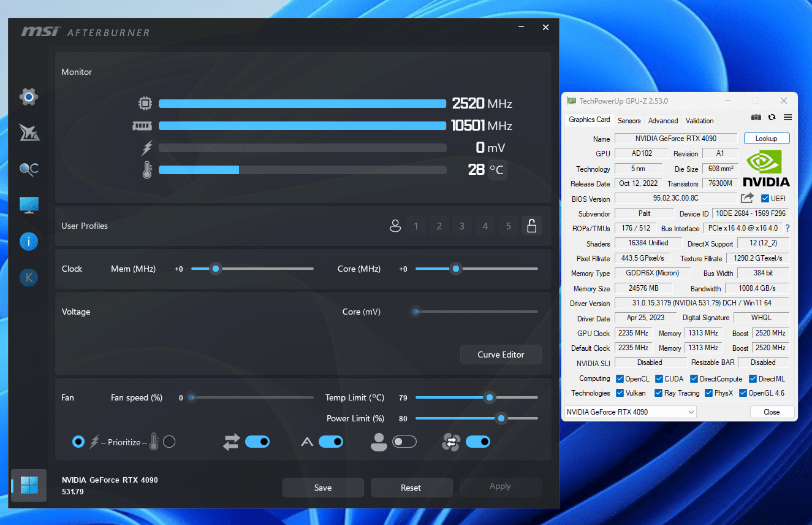Take GPU-Z screenshot with camera icon
The width and height of the screenshot is (812, 525).
click(x=756, y=117)
